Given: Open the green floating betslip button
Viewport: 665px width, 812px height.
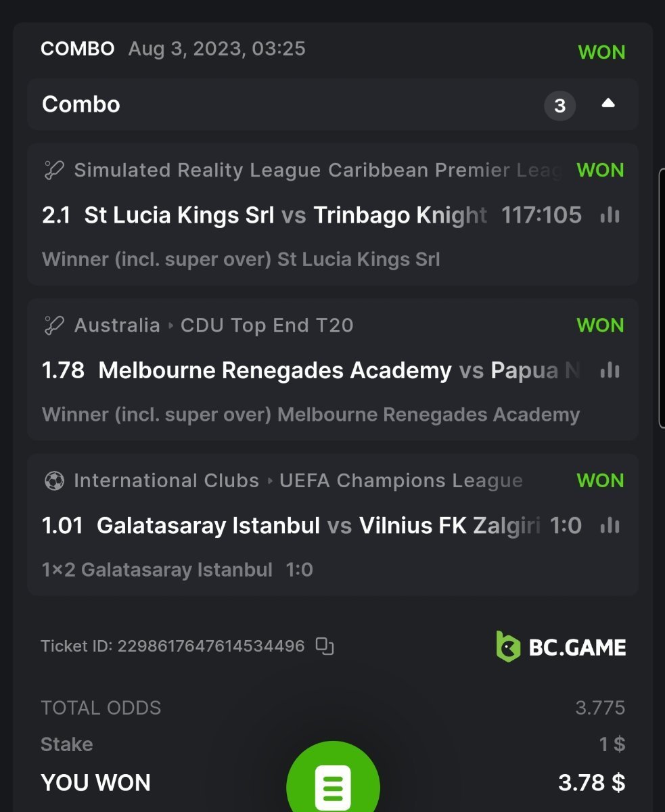Looking at the screenshot, I should pos(333,785).
